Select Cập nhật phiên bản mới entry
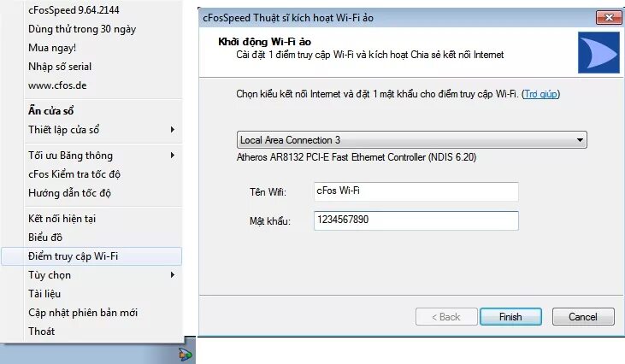 pyautogui.click(x=91, y=313)
